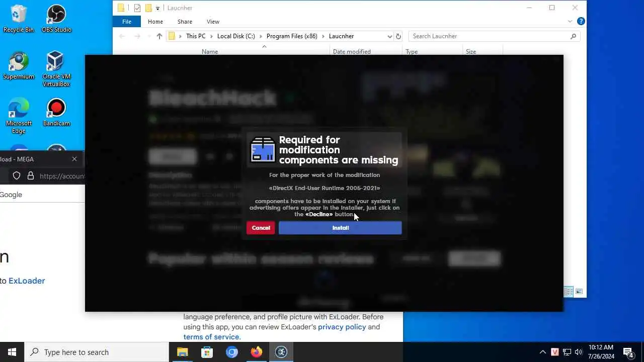Switch Explorer to large icons view

click(x=579, y=292)
